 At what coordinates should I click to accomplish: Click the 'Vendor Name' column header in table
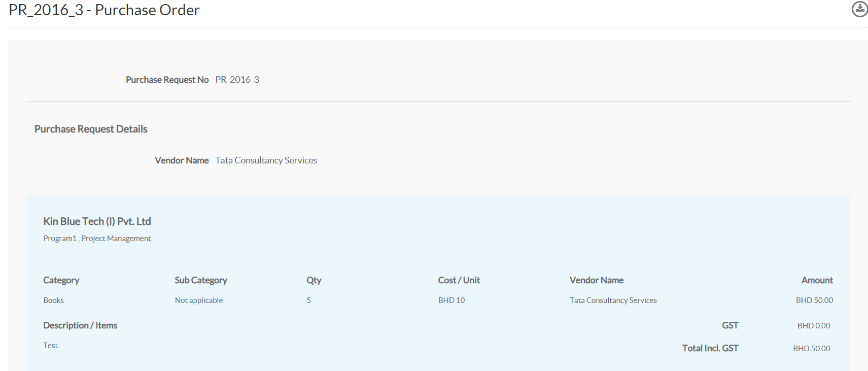pos(597,280)
